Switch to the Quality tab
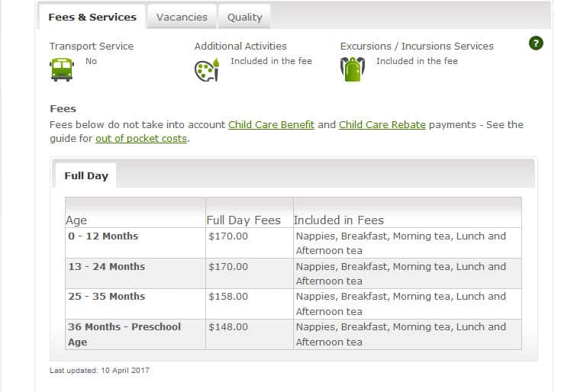561x392 pixels. point(244,17)
